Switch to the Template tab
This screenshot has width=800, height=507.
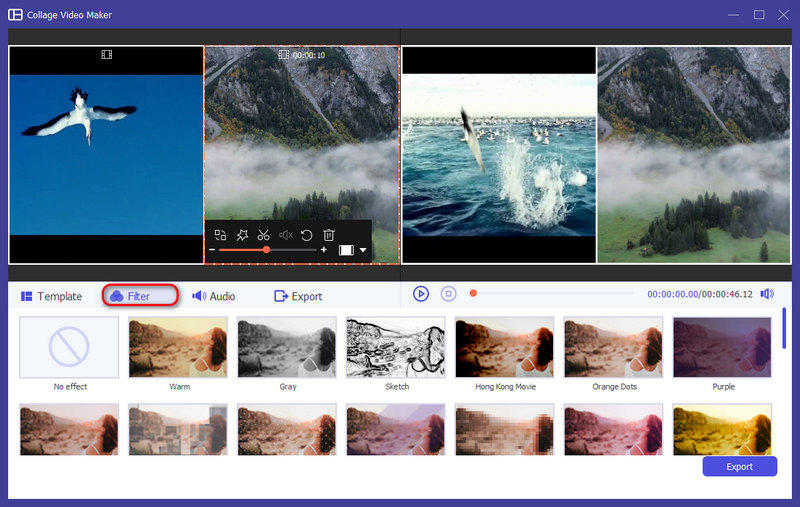click(51, 296)
